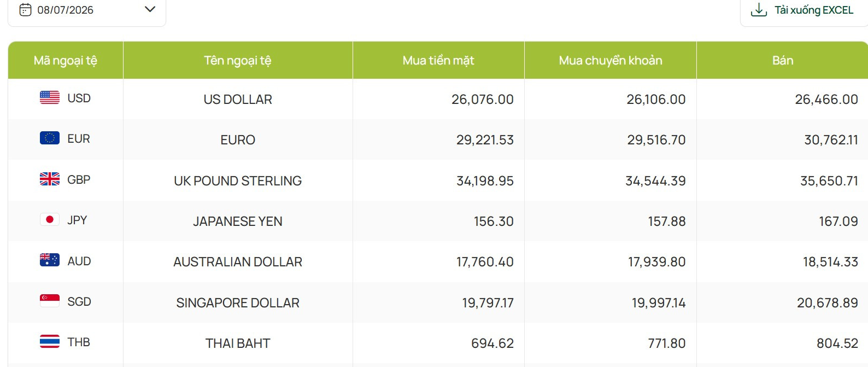Click the United States flag icon
Image resolution: width=868 pixels, height=367 pixels.
point(50,97)
